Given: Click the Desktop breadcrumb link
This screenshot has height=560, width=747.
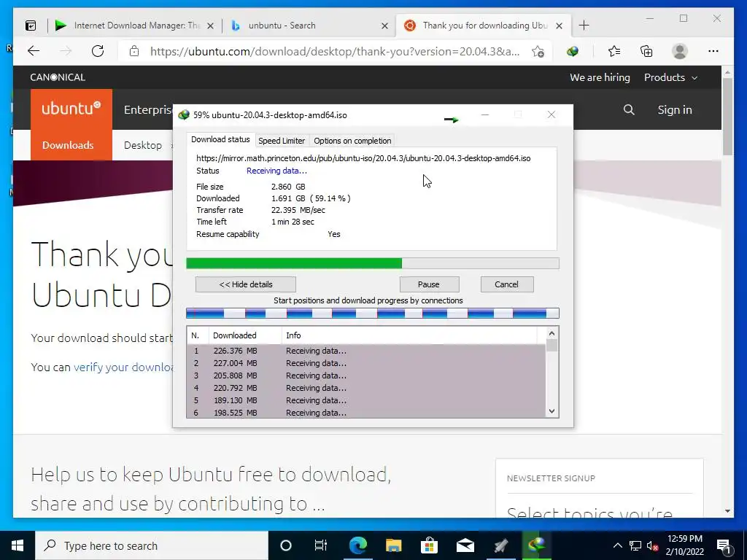Looking at the screenshot, I should [x=143, y=145].
